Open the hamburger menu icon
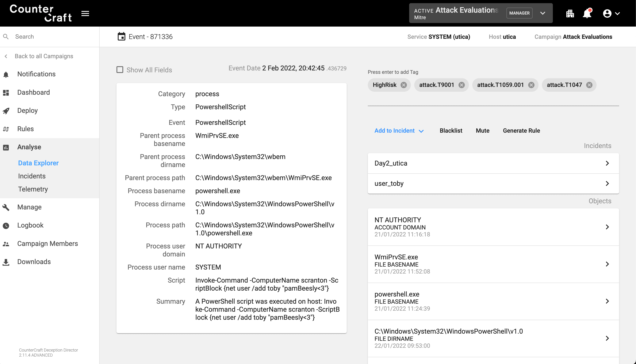The width and height of the screenshot is (636, 364). (85, 13)
